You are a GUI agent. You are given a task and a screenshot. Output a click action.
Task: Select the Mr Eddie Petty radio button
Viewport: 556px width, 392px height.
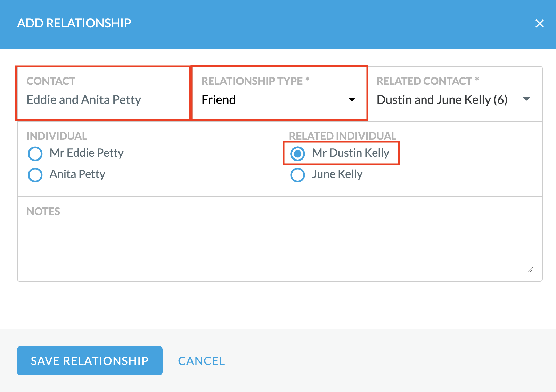coord(35,154)
